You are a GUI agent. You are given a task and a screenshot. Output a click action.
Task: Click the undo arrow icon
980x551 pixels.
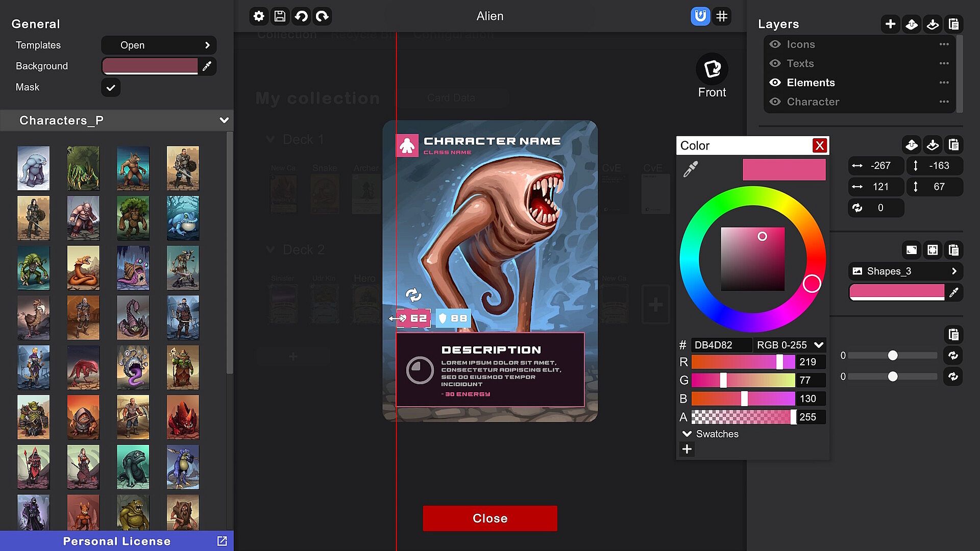pyautogui.click(x=301, y=16)
